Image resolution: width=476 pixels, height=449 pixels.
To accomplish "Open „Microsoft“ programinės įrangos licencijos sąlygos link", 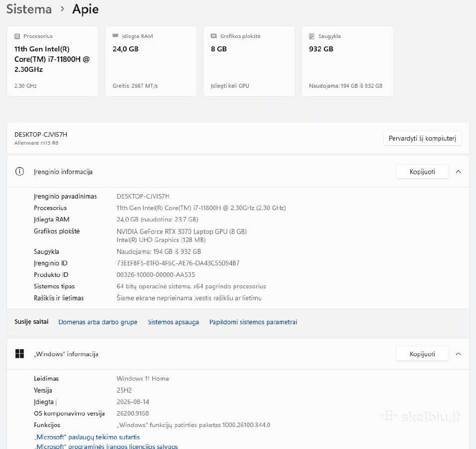I will [x=106, y=446].
